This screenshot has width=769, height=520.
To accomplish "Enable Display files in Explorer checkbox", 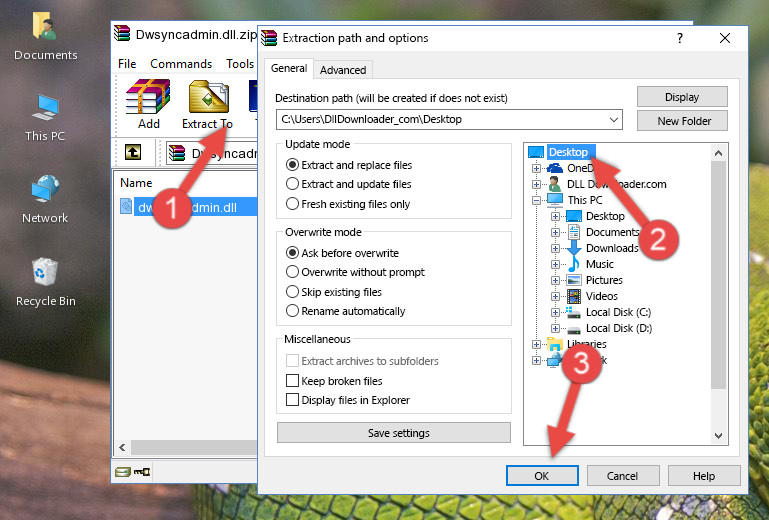I will [x=292, y=400].
